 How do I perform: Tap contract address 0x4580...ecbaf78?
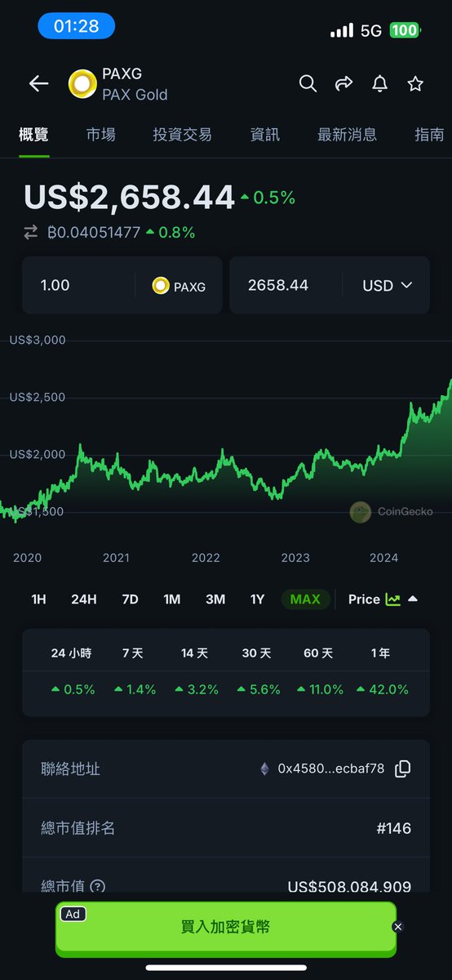pyautogui.click(x=330, y=768)
